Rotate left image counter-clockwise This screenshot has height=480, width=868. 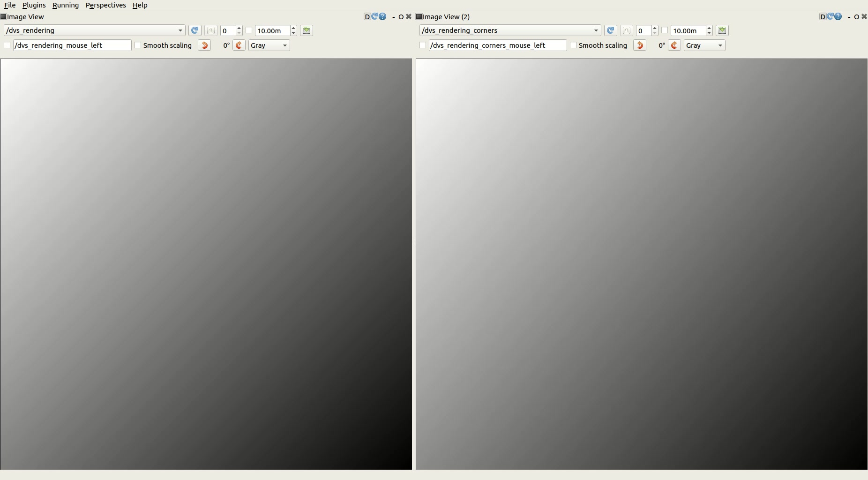204,45
